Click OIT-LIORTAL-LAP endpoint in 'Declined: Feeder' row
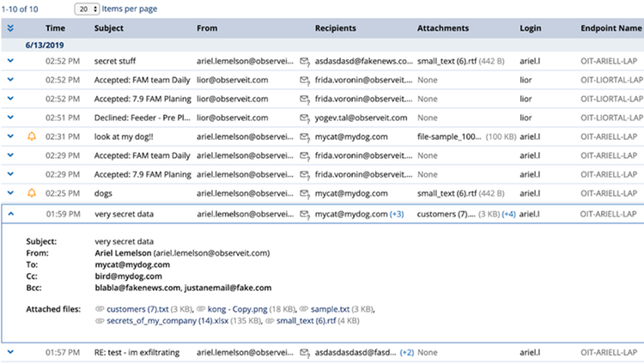 click(612, 118)
